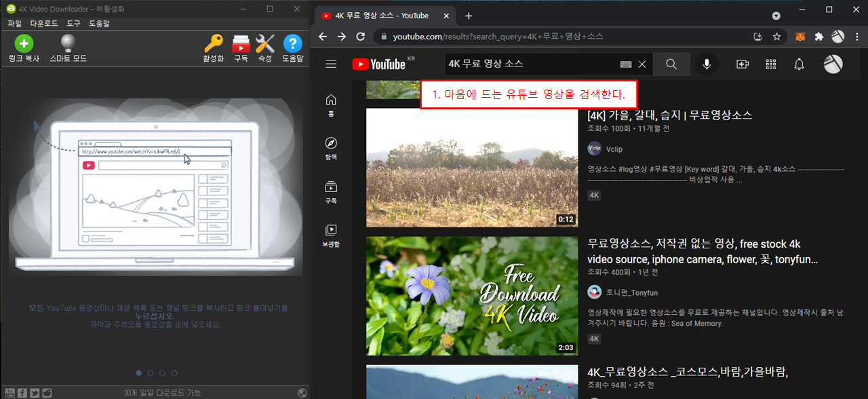Open on-screen keyboard icon in search box

[626, 64]
